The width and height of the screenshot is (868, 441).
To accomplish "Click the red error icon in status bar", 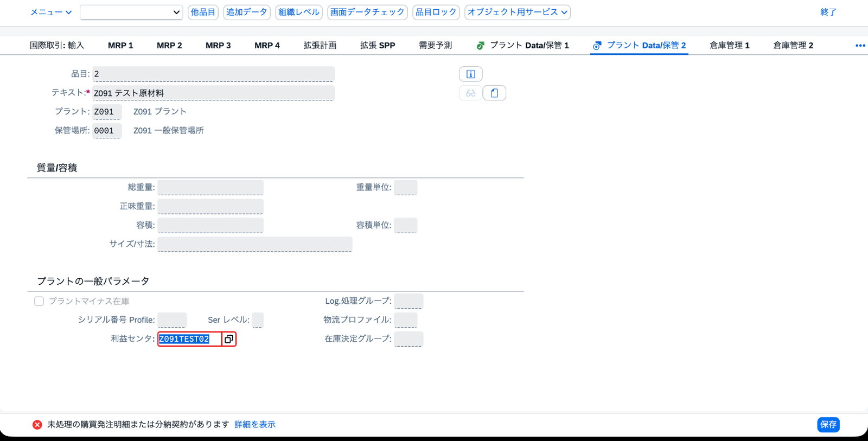I will pyautogui.click(x=37, y=424).
